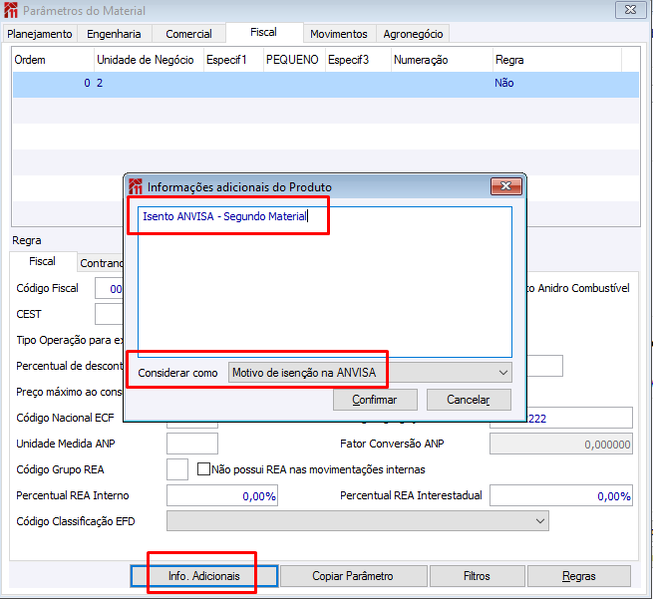Open the Contranota sub-tab under Regra
Screen dimensions: 653x599
point(101,263)
